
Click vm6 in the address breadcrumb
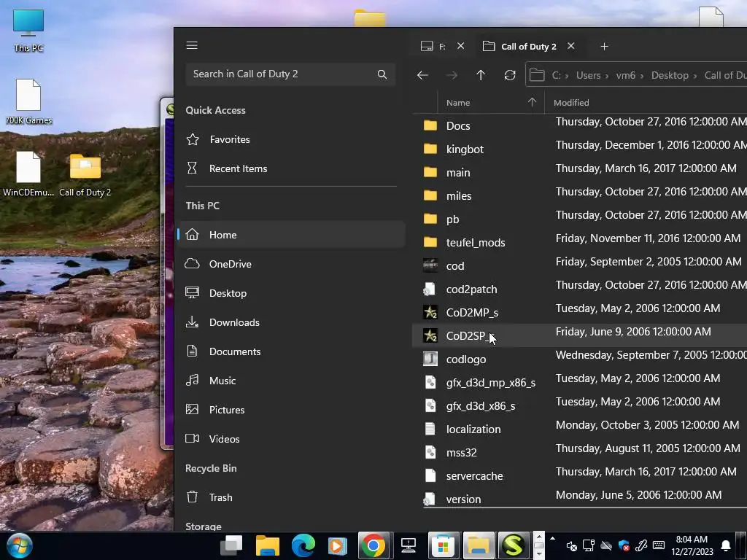(x=625, y=75)
